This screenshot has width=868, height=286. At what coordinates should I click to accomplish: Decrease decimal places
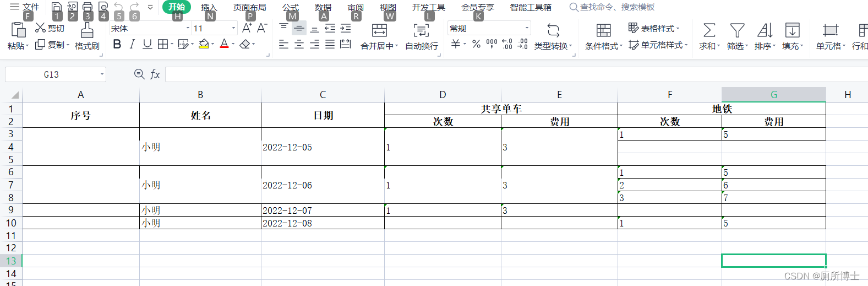pyautogui.click(x=523, y=44)
